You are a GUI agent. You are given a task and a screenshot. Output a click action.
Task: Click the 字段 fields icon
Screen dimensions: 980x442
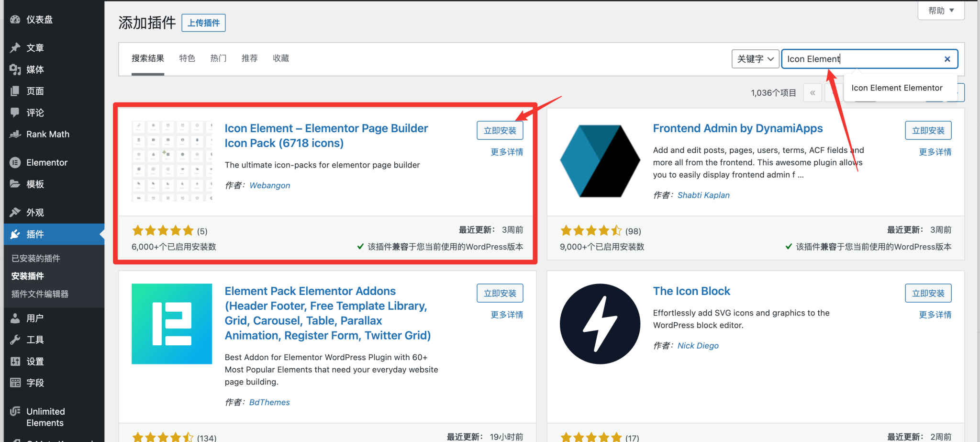(15, 383)
